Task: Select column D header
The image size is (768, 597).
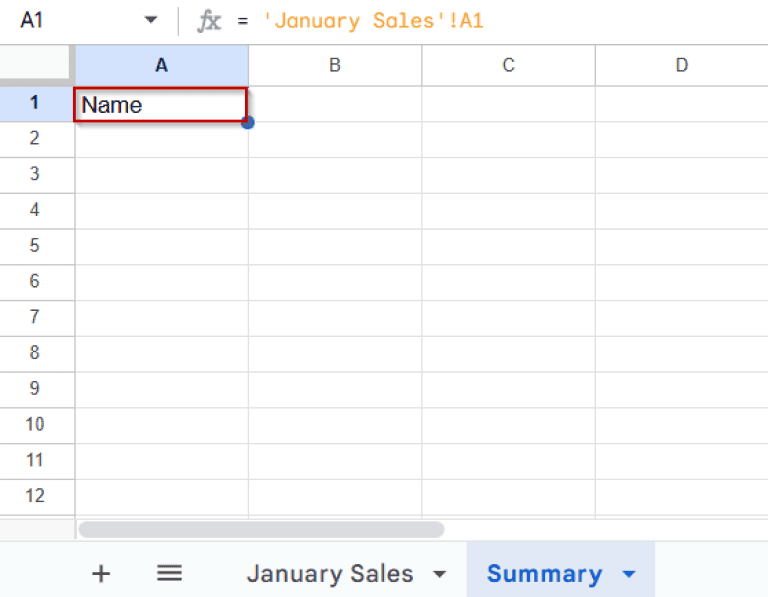Action: click(681, 66)
